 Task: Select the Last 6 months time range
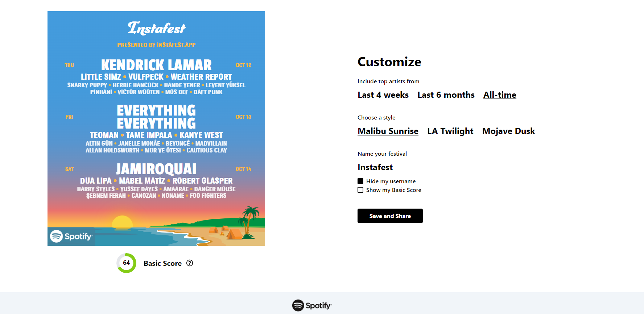coord(446,95)
